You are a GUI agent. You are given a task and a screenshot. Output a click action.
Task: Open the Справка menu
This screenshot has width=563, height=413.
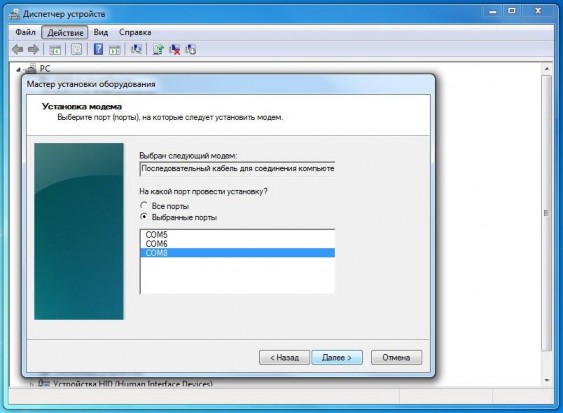[135, 32]
